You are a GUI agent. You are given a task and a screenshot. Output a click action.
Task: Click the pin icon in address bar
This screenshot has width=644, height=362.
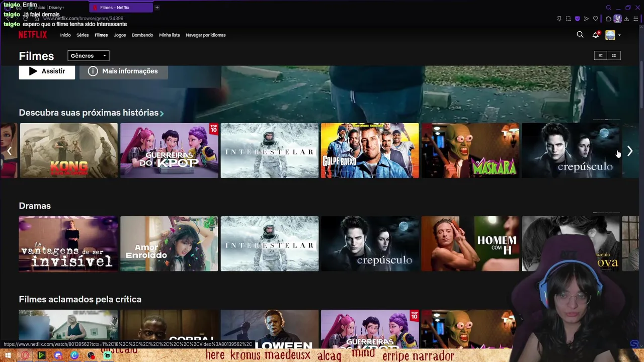point(559,19)
